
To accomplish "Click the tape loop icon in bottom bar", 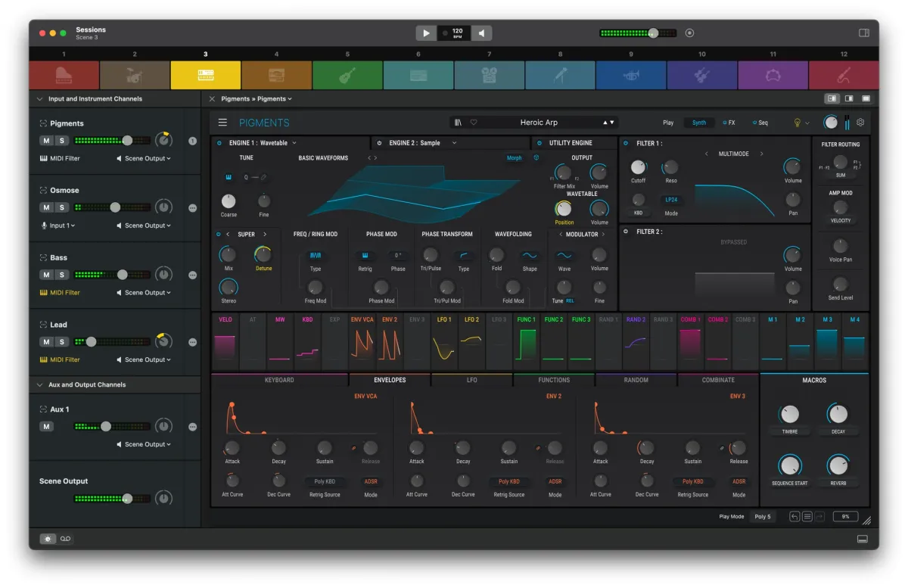I will pos(66,539).
